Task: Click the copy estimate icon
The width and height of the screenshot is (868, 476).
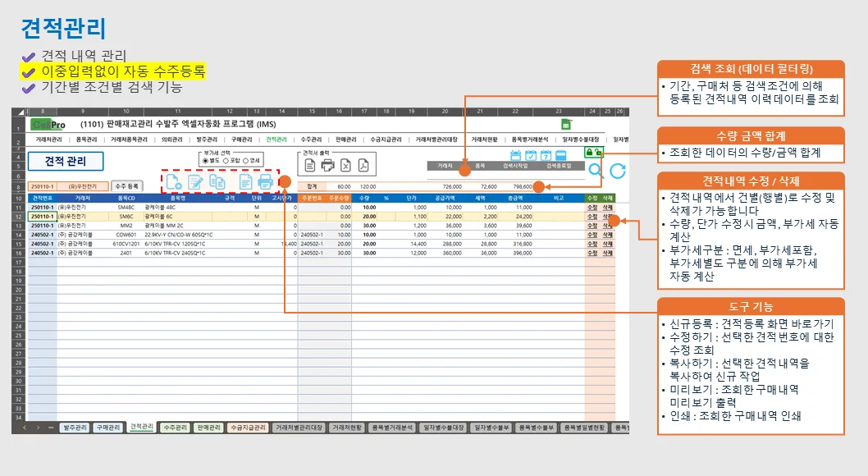Action: point(217,183)
